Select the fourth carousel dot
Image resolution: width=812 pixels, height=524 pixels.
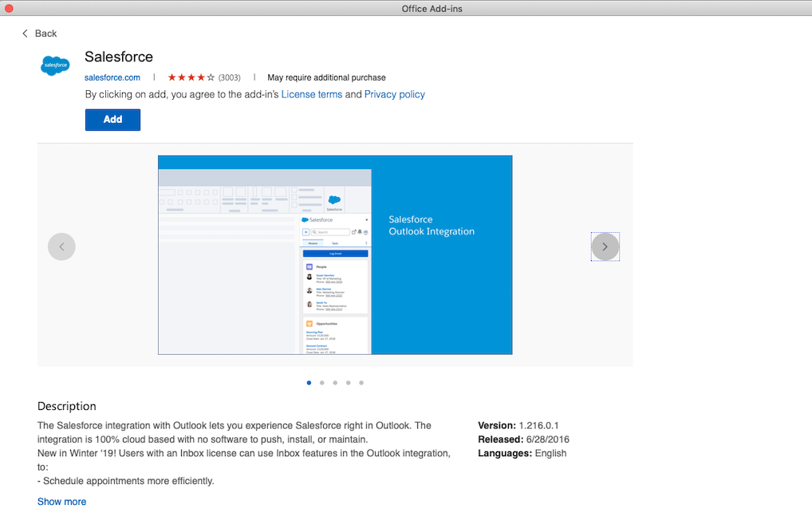[349, 383]
